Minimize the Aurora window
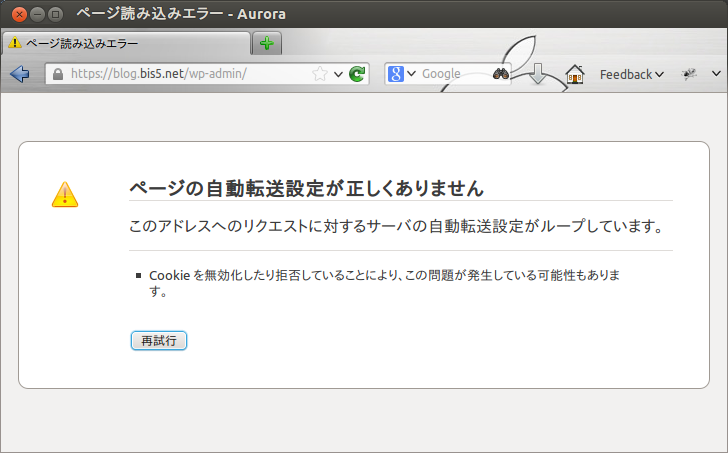 click(x=38, y=14)
